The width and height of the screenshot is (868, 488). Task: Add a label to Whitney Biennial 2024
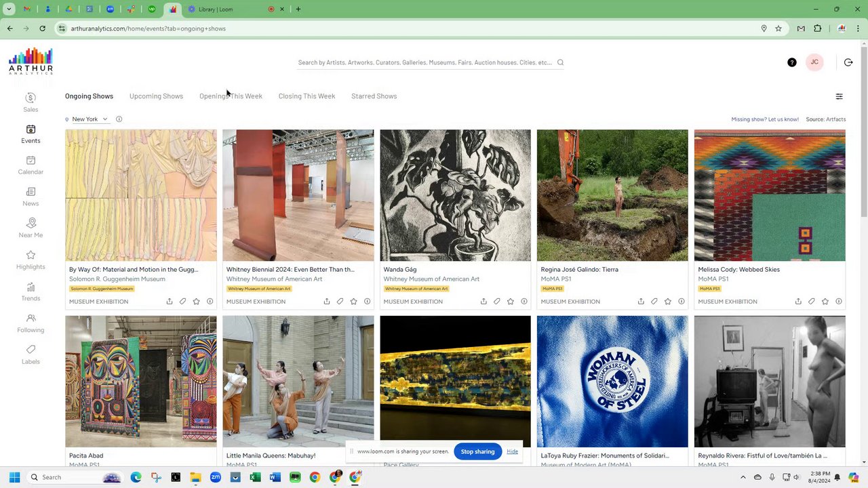(x=340, y=302)
